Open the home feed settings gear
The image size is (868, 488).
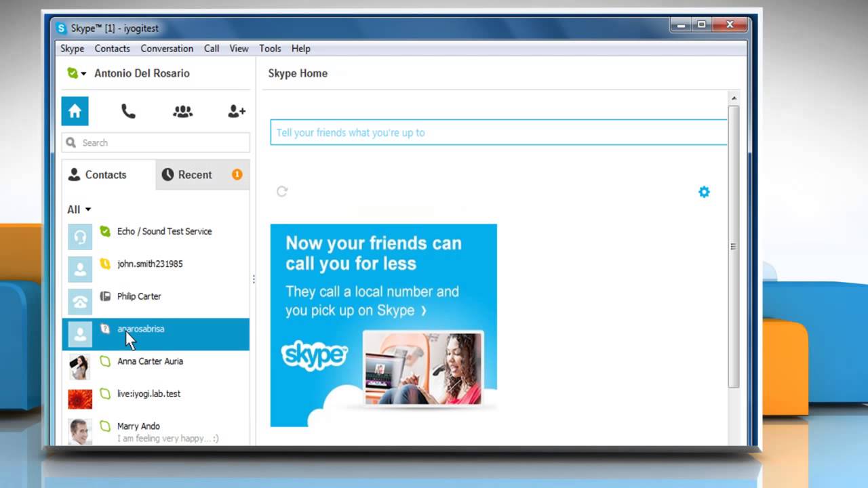tap(704, 192)
